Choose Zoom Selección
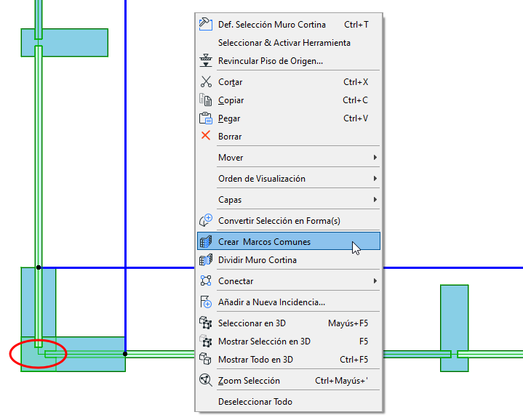This screenshot has height=420, width=523. tap(289, 380)
